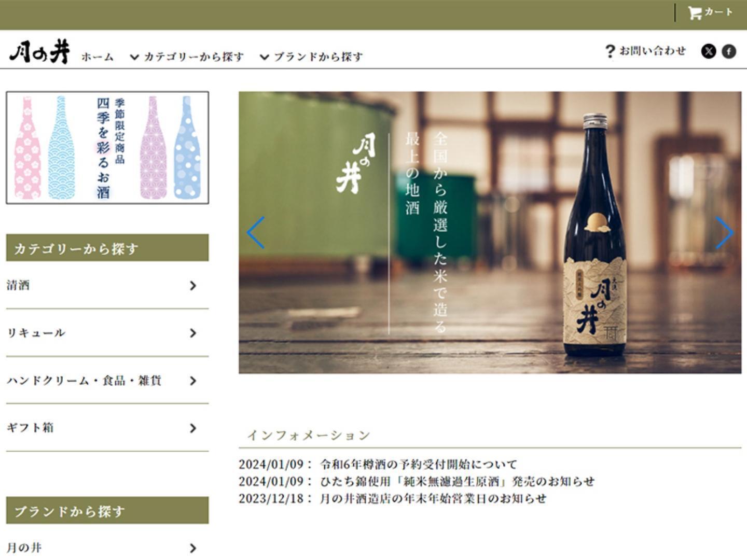The height and width of the screenshot is (560, 747).
Task: Click the question mark contact icon
Action: click(x=610, y=51)
